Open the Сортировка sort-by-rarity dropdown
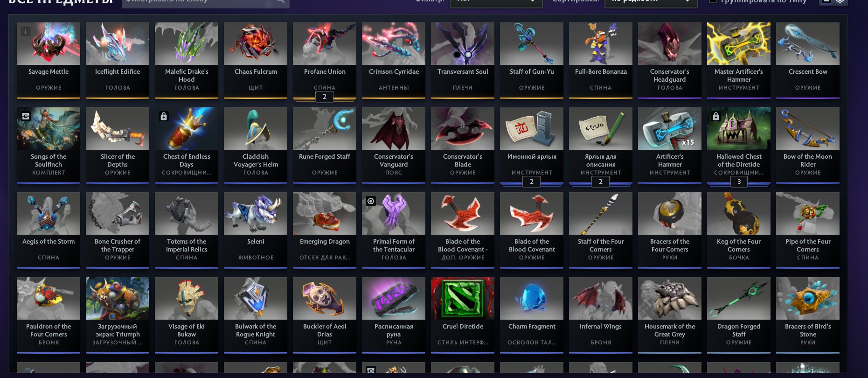 [651, 2]
